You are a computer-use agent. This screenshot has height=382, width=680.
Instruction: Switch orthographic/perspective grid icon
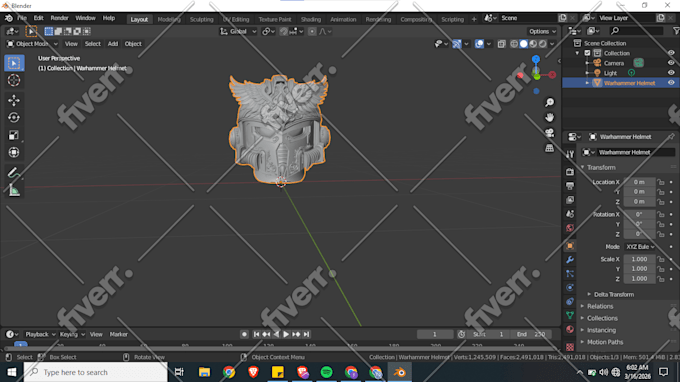(x=549, y=148)
